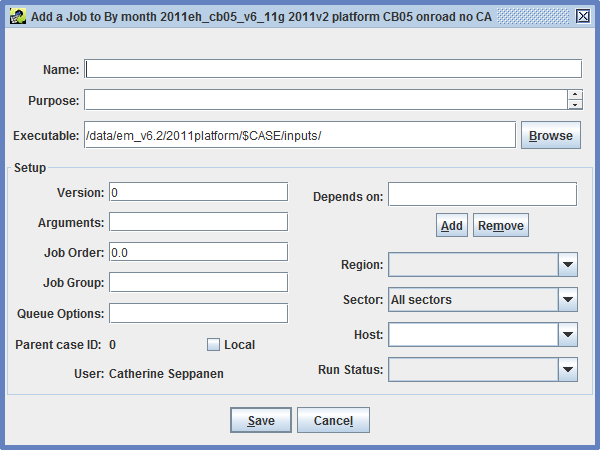Click the Depends on list box
600x450 pixels.
483,194
